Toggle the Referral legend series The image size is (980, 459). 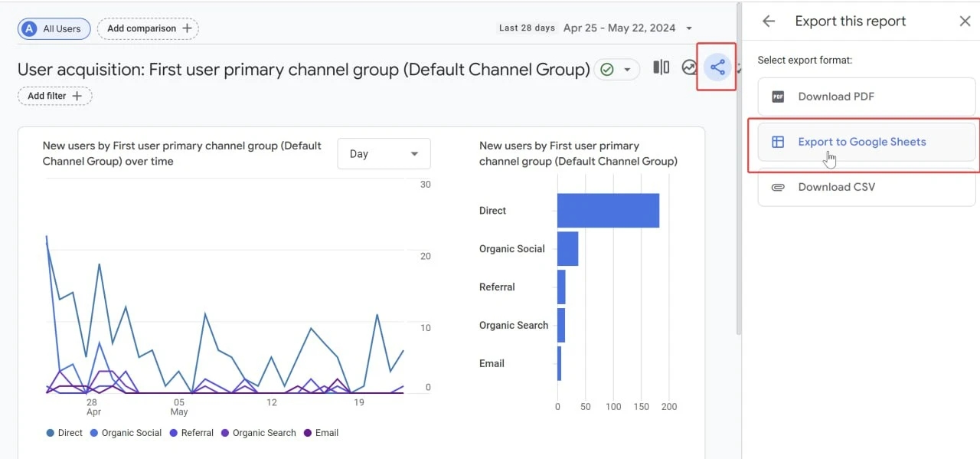(x=191, y=433)
